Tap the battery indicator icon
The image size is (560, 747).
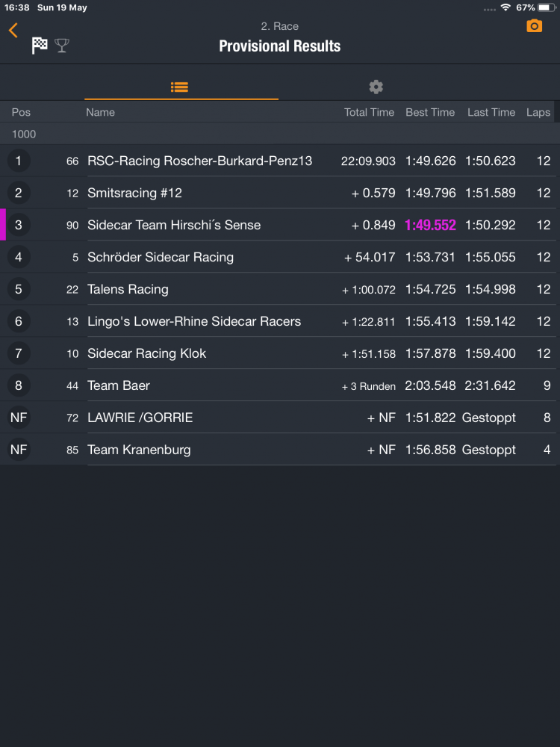click(x=547, y=7)
